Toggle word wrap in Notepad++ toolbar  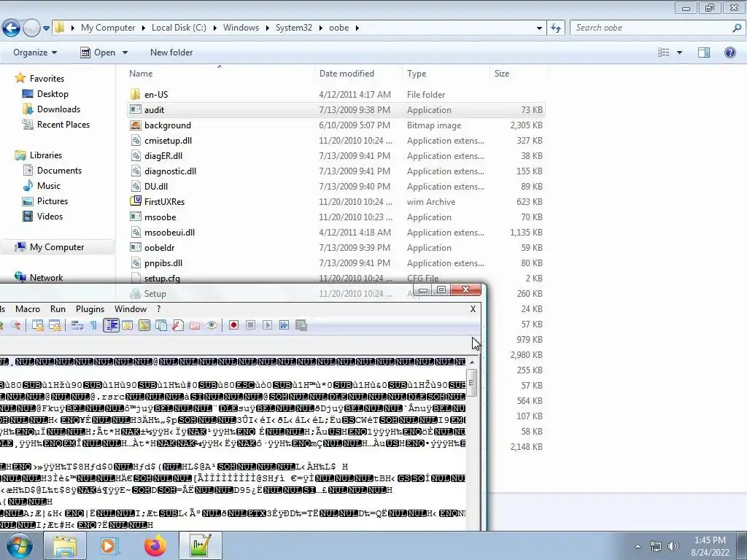pos(77,325)
